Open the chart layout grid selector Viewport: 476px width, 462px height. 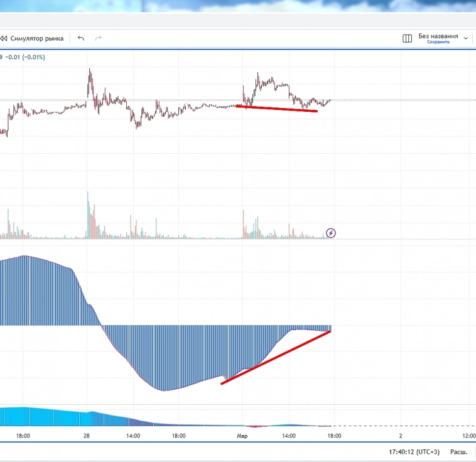pyautogui.click(x=407, y=38)
